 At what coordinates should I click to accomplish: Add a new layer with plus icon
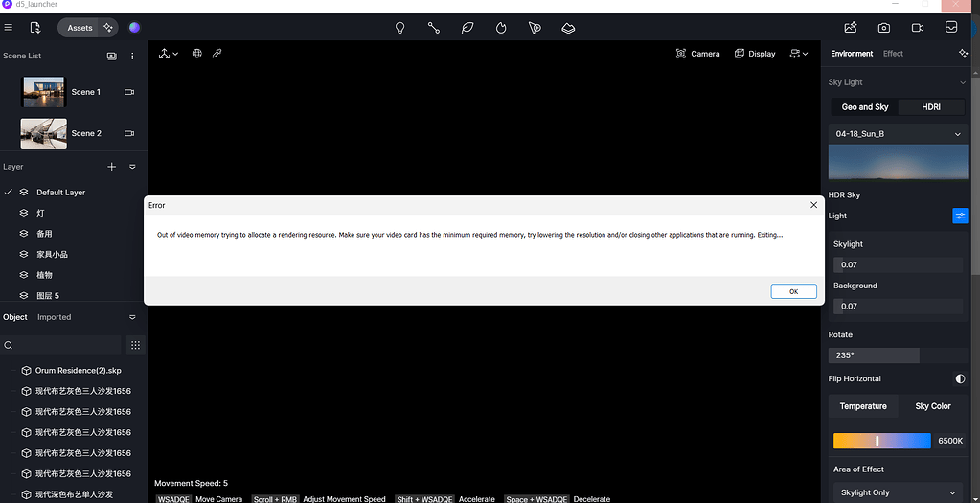coord(112,166)
